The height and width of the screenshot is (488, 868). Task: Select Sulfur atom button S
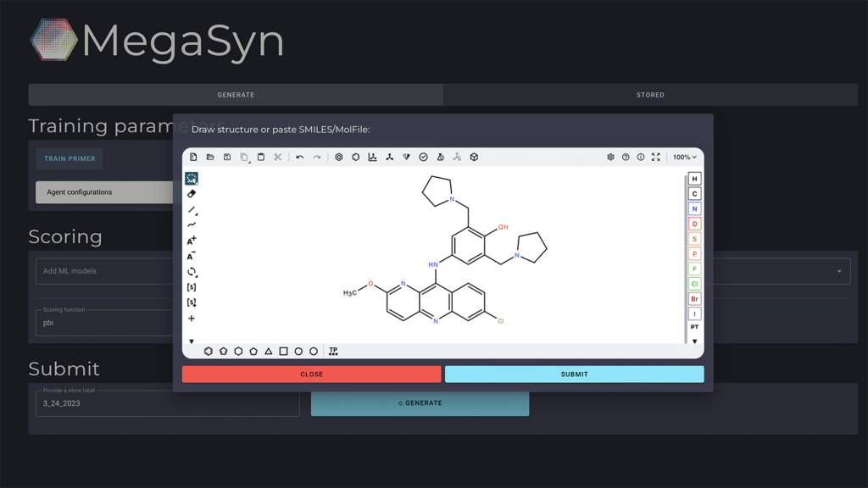695,239
